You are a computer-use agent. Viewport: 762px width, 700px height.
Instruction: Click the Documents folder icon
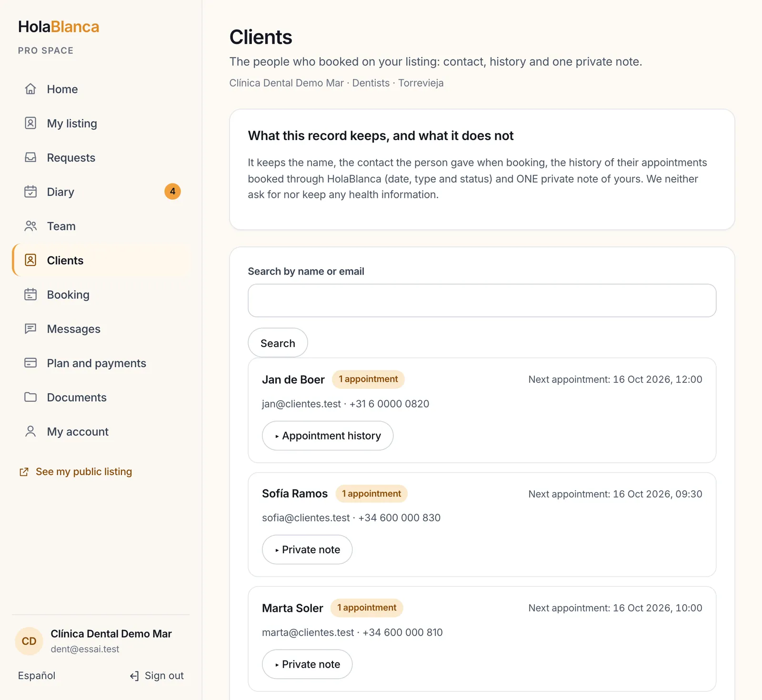coord(30,397)
